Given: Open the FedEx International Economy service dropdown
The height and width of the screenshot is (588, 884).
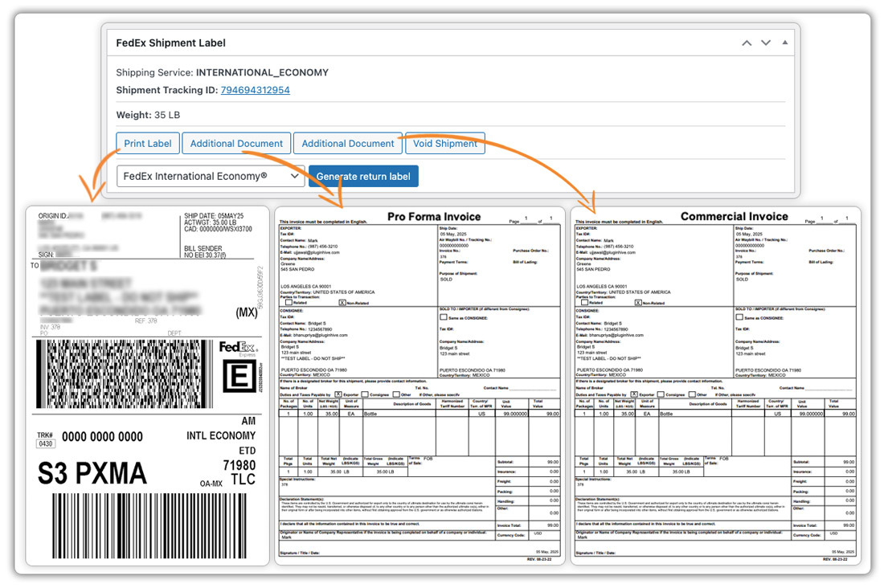Looking at the screenshot, I should [209, 175].
